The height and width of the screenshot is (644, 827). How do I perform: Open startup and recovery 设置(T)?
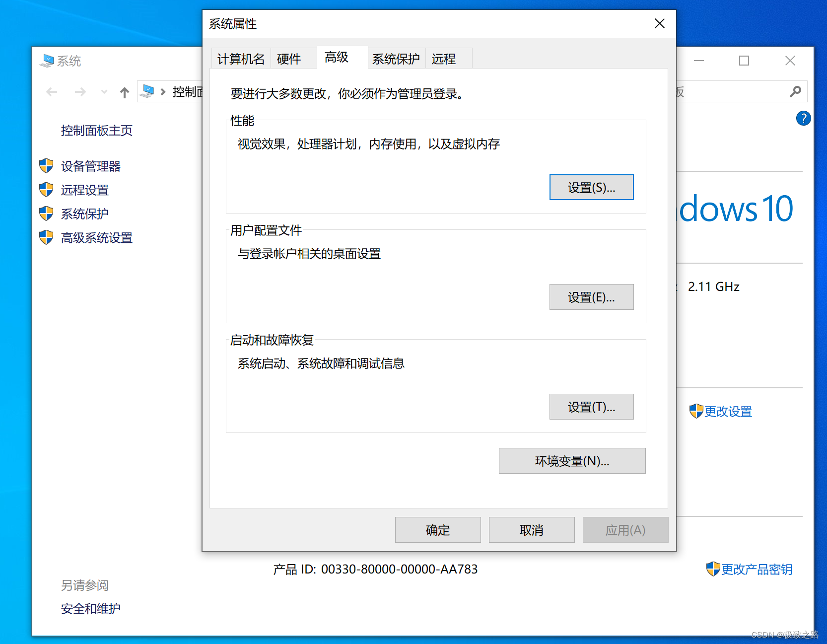click(591, 407)
